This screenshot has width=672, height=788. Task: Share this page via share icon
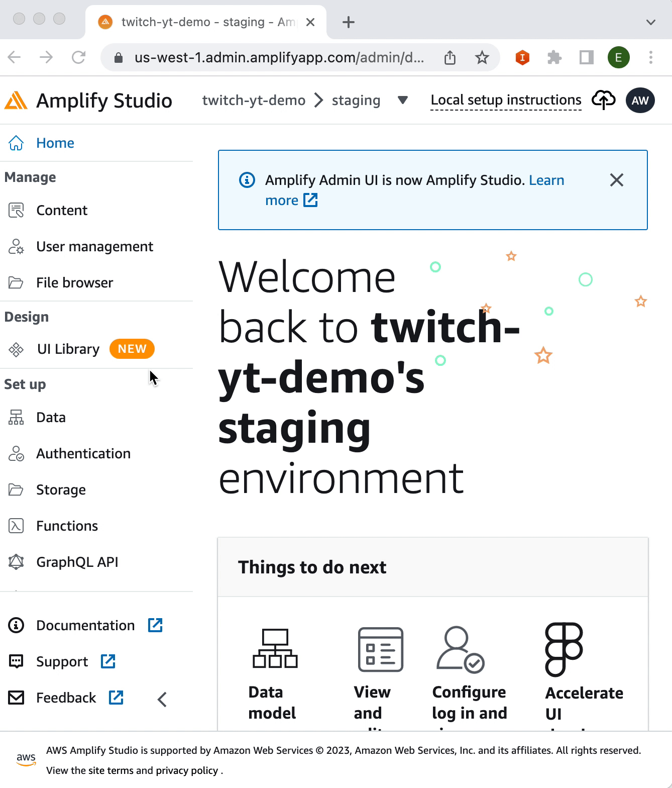(450, 58)
